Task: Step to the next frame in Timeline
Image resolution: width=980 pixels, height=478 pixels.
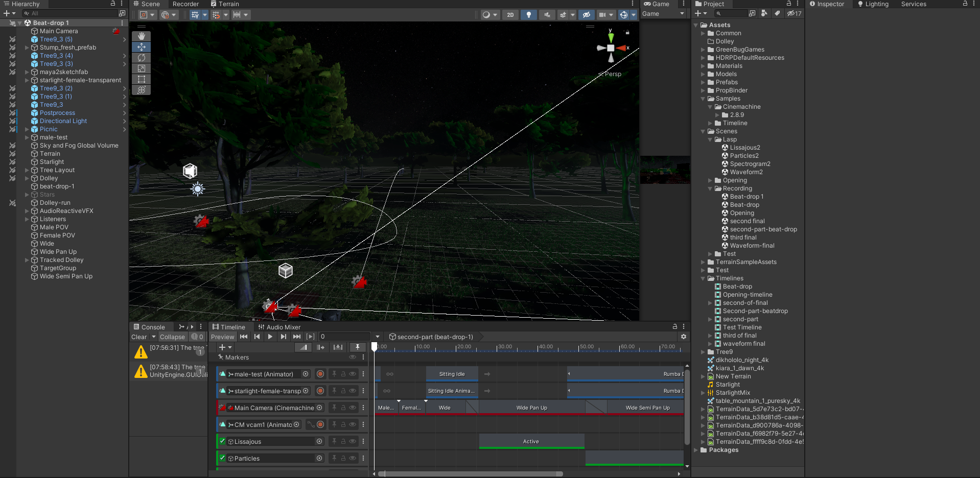Action: (x=283, y=337)
